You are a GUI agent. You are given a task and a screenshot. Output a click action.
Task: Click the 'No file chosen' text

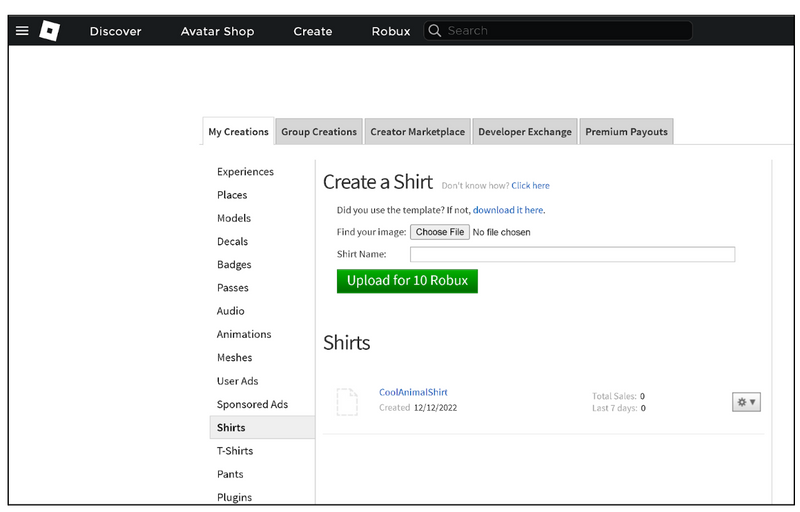[502, 233]
